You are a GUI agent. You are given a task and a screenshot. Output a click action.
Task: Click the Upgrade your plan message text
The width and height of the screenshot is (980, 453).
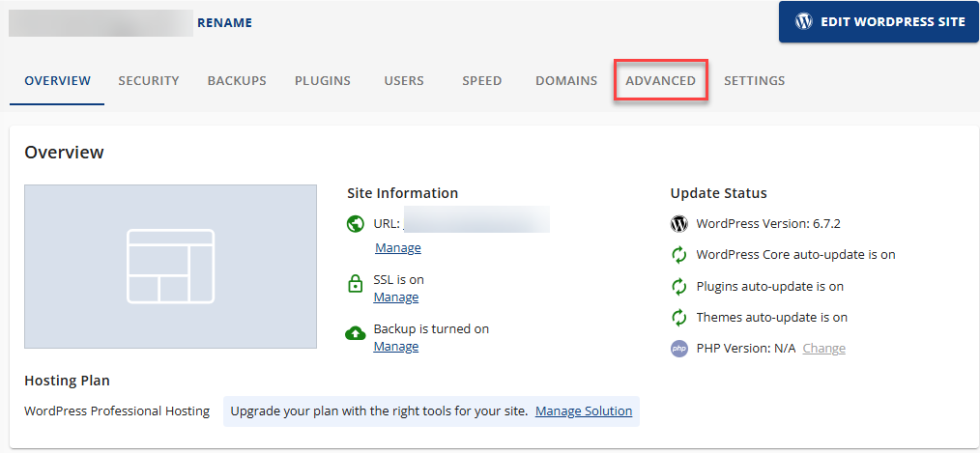pyautogui.click(x=380, y=411)
